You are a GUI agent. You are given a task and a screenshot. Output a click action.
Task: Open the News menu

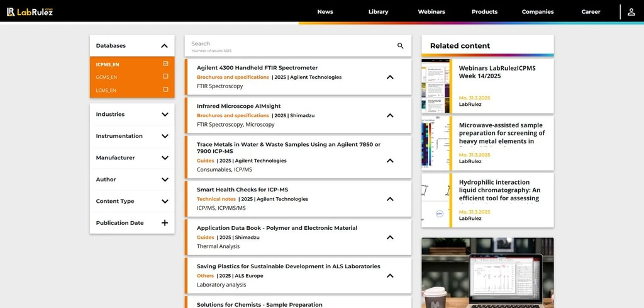(325, 12)
